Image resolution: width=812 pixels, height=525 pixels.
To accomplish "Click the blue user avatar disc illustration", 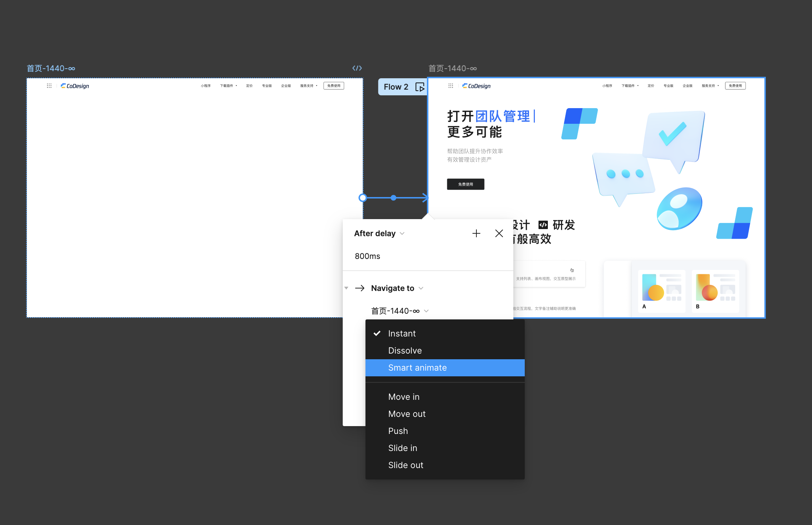I will (x=679, y=208).
